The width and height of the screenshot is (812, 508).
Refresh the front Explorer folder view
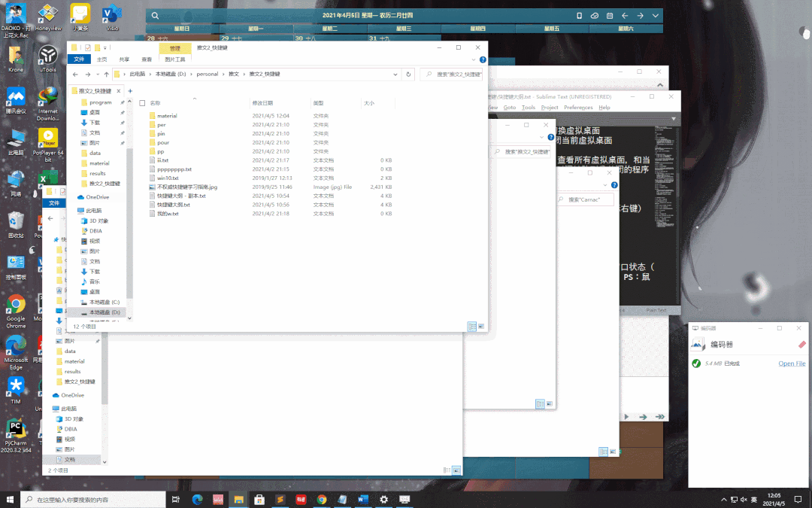point(408,74)
